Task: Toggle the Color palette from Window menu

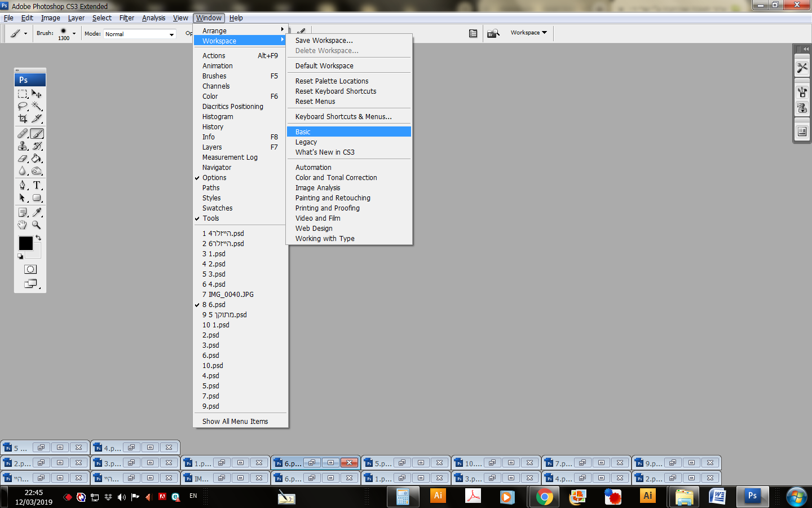Action: coord(241,97)
